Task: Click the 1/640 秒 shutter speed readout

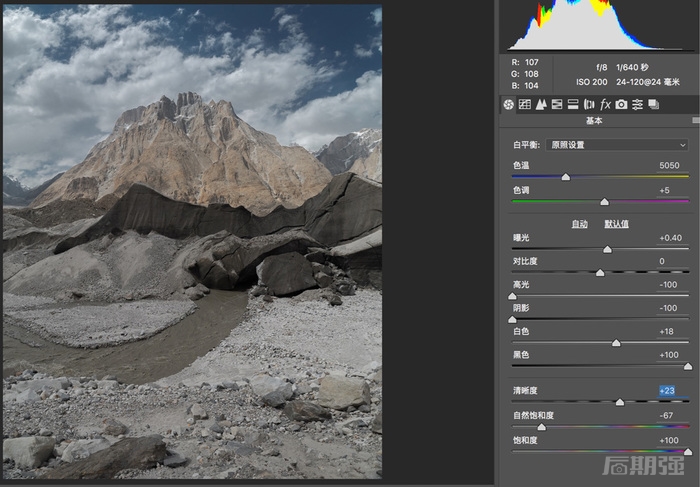Action: tap(632, 67)
